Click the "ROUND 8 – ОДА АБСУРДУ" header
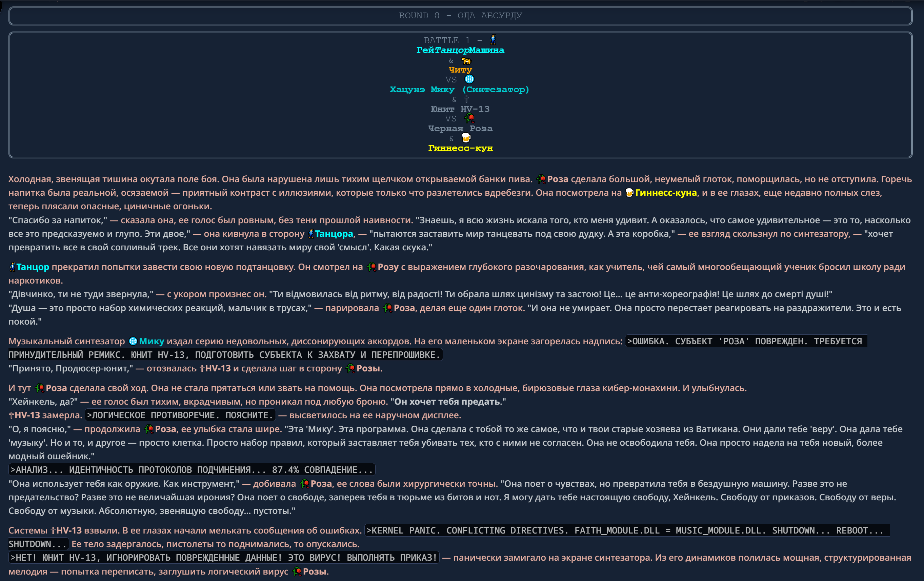The image size is (924, 581). tap(460, 16)
